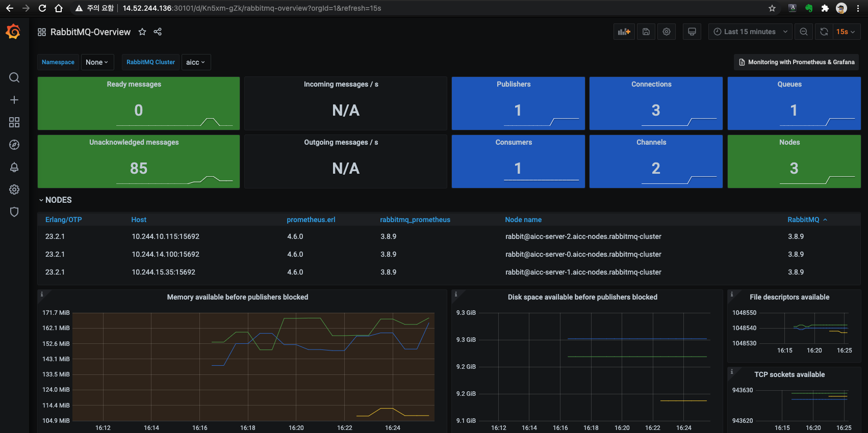The height and width of the screenshot is (433, 868).
Task: Open the Consumers panel title menu
Action: pyautogui.click(x=514, y=142)
